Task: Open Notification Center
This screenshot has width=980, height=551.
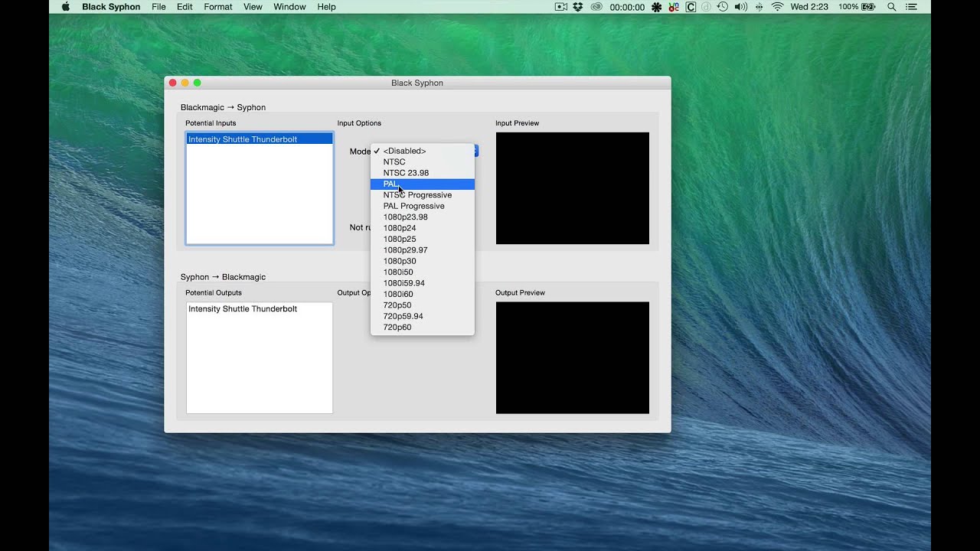Action: point(911,7)
